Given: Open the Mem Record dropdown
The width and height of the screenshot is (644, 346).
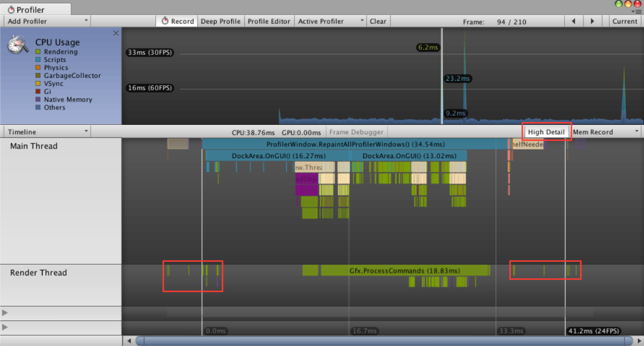Looking at the screenshot, I should (x=606, y=132).
